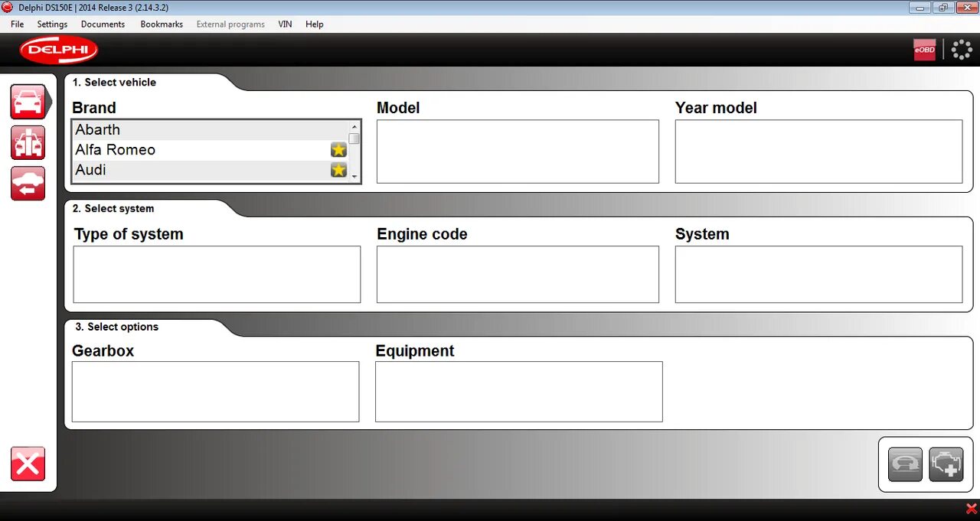Restore down the Delphi window
The height and width of the screenshot is (521, 980).
click(x=942, y=8)
